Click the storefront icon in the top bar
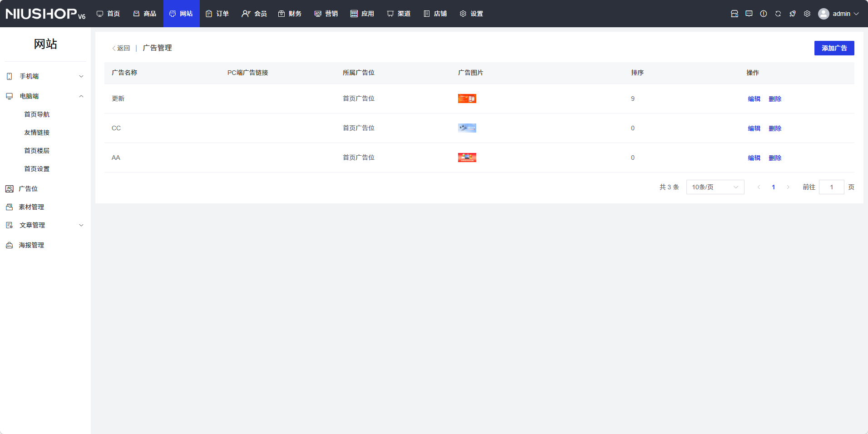 click(734, 14)
